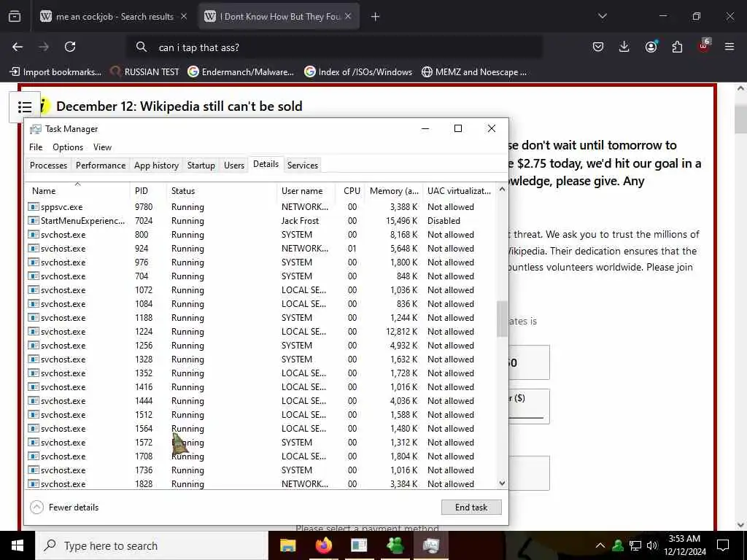Sort by the PID column header
Image resolution: width=747 pixels, height=560 pixels.
click(x=147, y=190)
